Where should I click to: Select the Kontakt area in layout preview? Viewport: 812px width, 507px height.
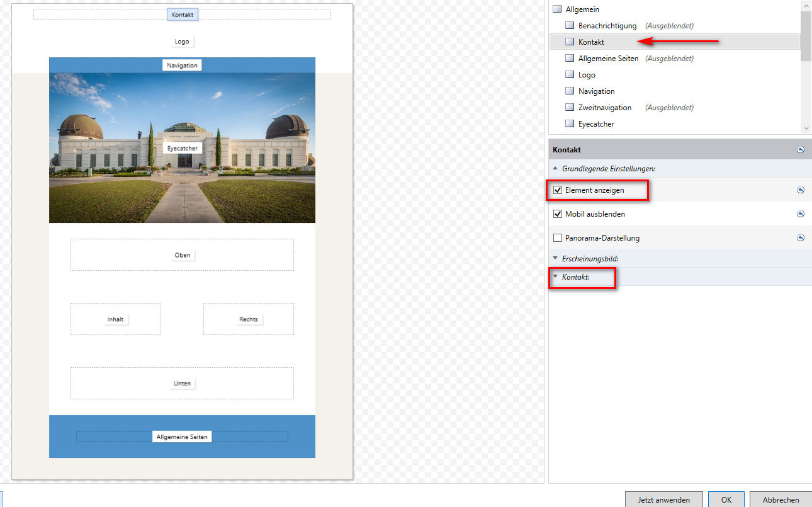183,14
